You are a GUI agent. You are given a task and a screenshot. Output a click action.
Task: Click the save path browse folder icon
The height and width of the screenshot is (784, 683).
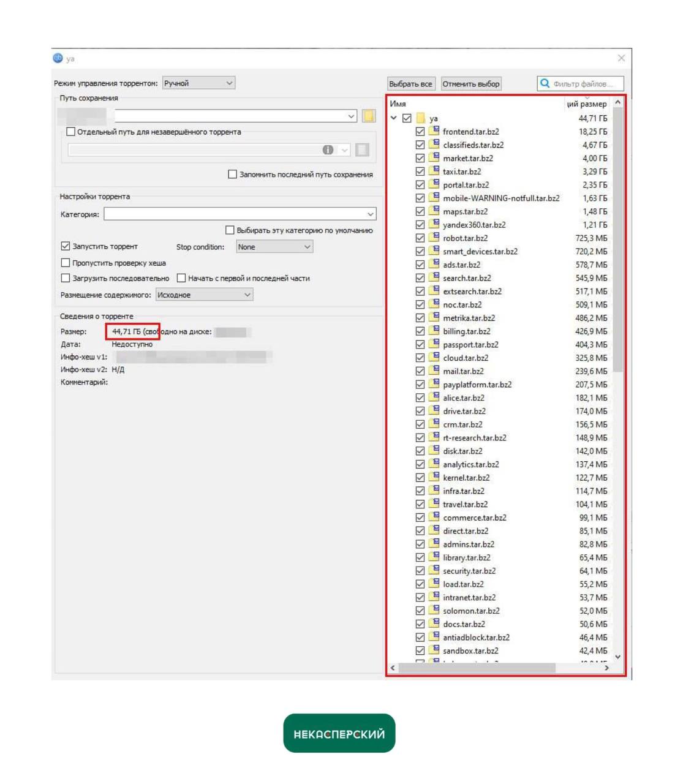(x=369, y=116)
